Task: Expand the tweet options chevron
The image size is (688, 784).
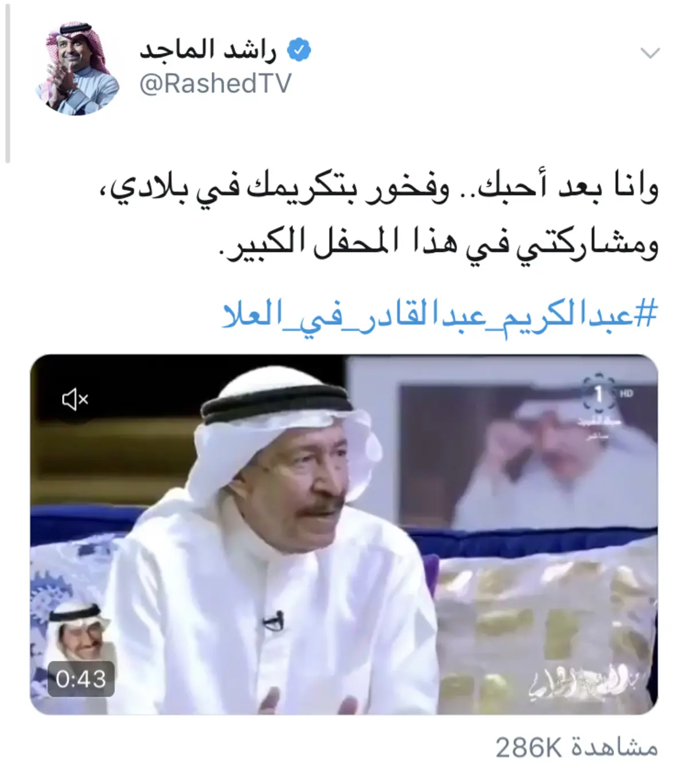Action: (x=650, y=53)
